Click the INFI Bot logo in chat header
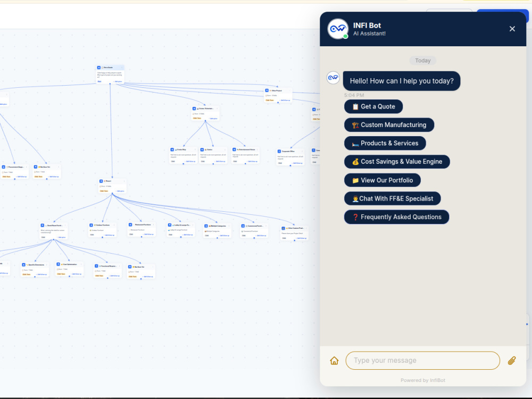Screen dimensions: 532x399 [x=338, y=29]
